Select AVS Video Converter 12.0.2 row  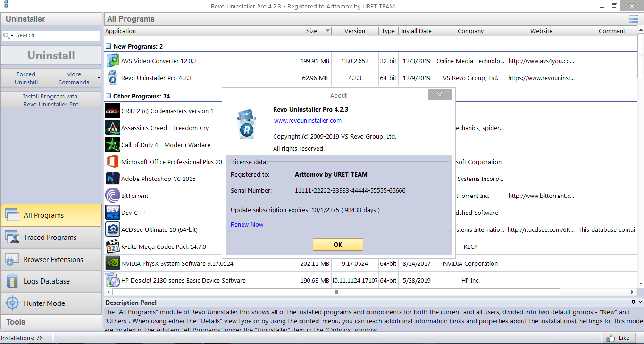tap(370, 61)
